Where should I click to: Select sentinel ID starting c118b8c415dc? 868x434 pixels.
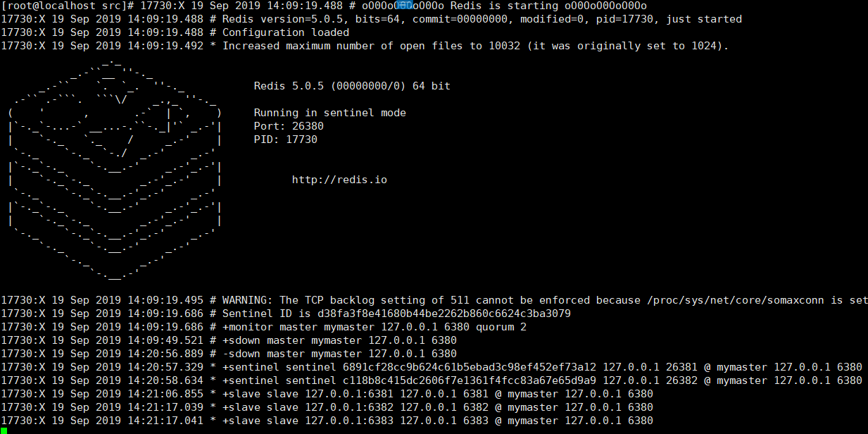pos(470,380)
